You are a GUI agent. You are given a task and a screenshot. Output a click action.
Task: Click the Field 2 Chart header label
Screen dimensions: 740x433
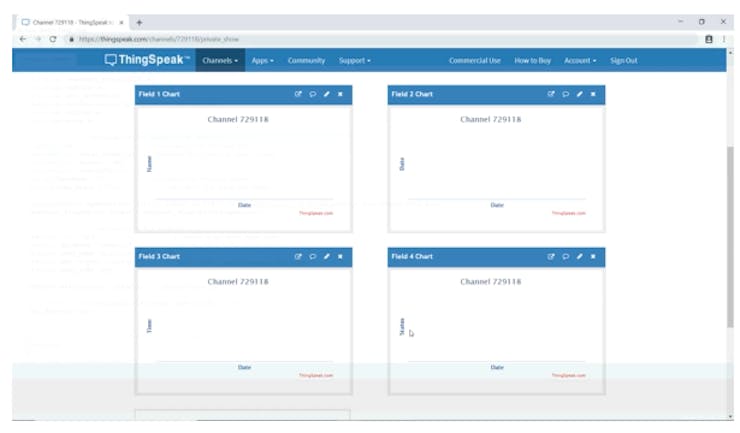[x=412, y=94]
